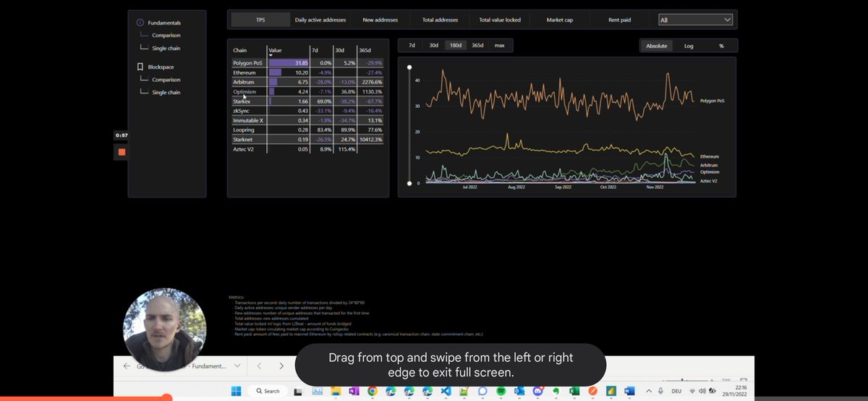Select the zkSync row in table
Screen dimensions: 868x401
coord(307,110)
